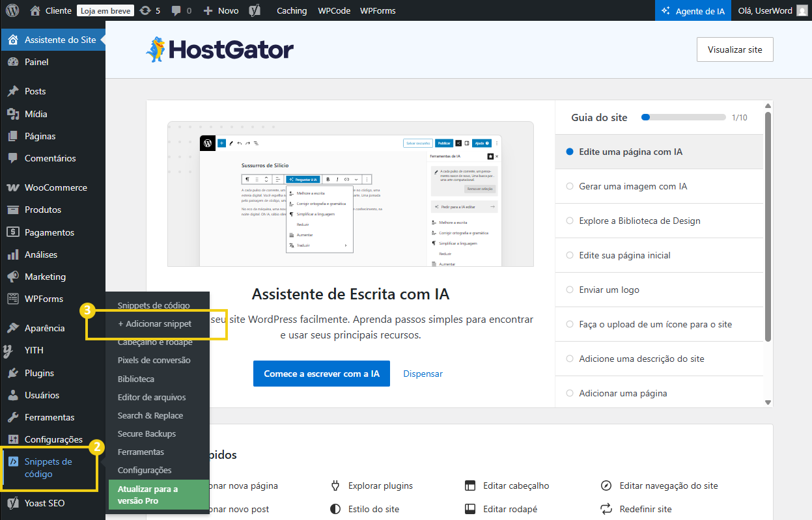Click the Mídia icon in sidebar

pyautogui.click(x=13, y=114)
